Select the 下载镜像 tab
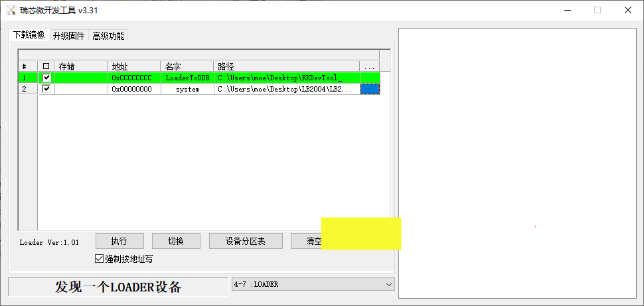This screenshot has width=644, height=306. [29, 35]
